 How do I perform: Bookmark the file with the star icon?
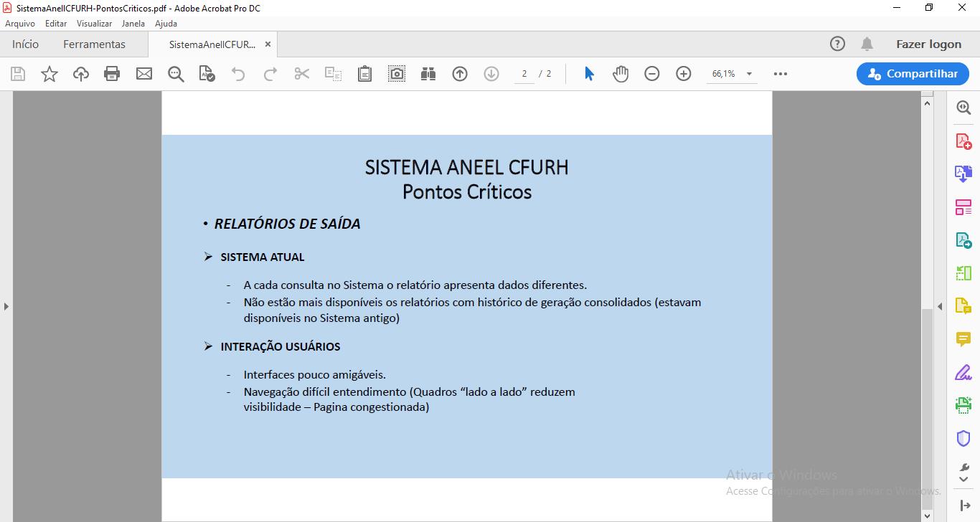click(x=50, y=74)
